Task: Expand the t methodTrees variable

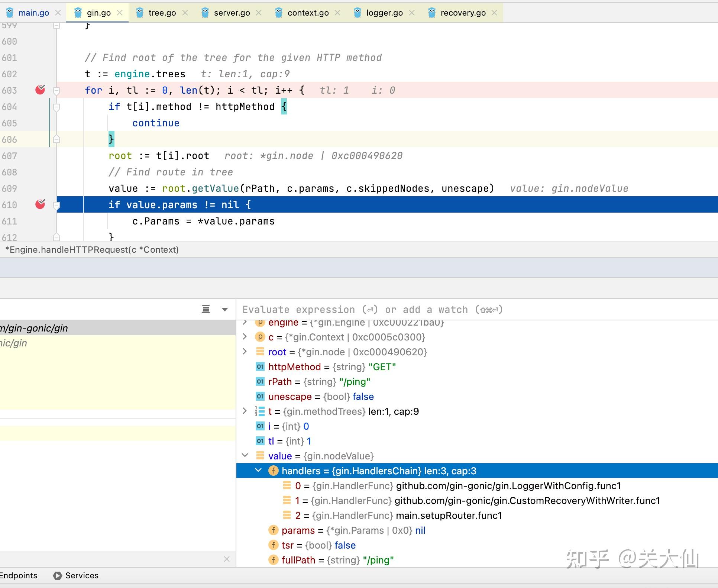Action: (245, 411)
